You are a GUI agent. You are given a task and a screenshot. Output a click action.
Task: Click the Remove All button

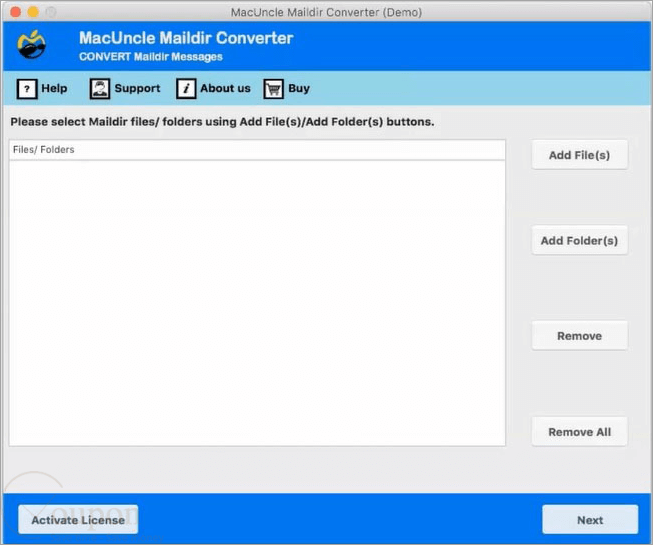[x=579, y=432]
